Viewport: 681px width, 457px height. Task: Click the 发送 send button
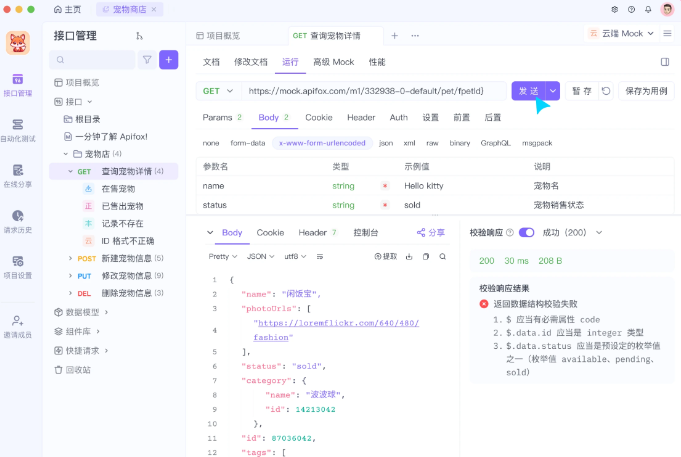click(x=529, y=91)
